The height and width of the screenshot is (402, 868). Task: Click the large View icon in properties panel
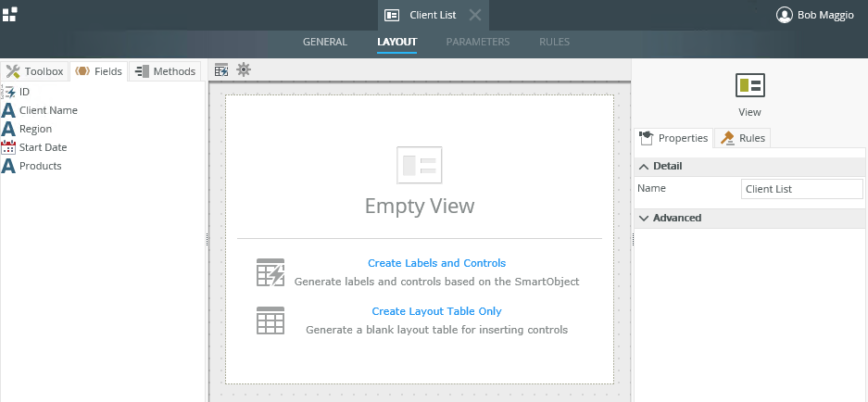coord(749,85)
